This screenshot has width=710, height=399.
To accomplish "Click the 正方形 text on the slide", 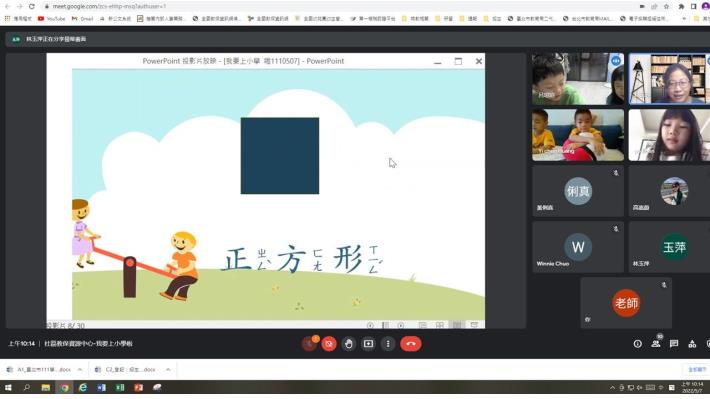I will pyautogui.click(x=303, y=259).
